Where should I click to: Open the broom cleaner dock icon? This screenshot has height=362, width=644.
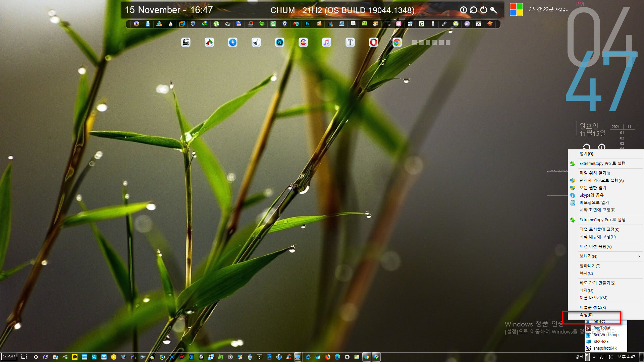pos(256,42)
